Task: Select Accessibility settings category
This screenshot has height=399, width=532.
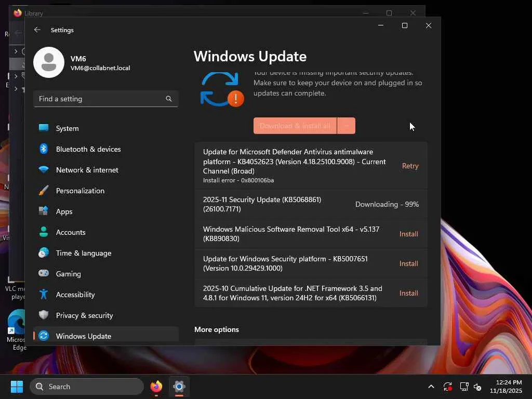Action: pos(106,295)
